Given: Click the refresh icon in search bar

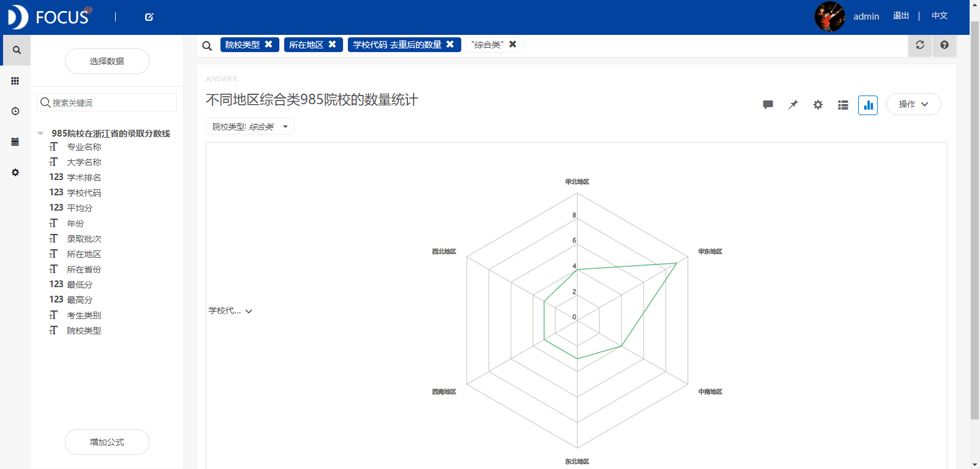Looking at the screenshot, I should (920, 45).
